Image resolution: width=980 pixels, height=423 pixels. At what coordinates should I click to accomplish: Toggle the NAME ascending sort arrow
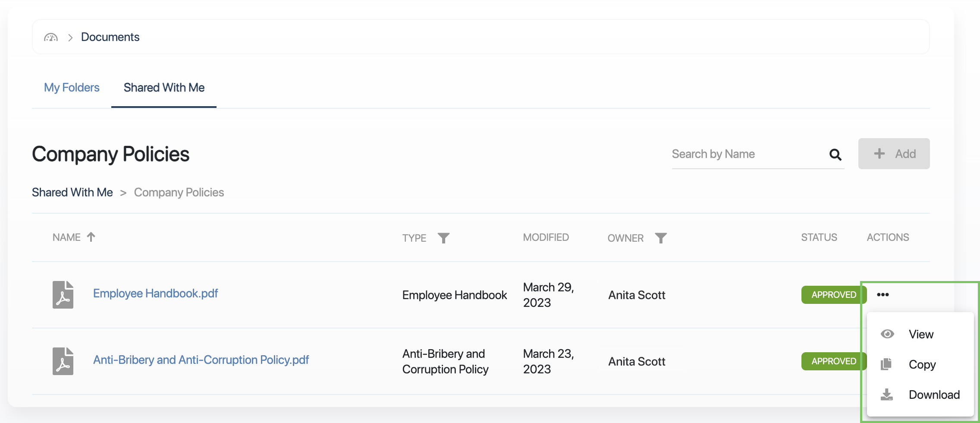pyautogui.click(x=91, y=237)
